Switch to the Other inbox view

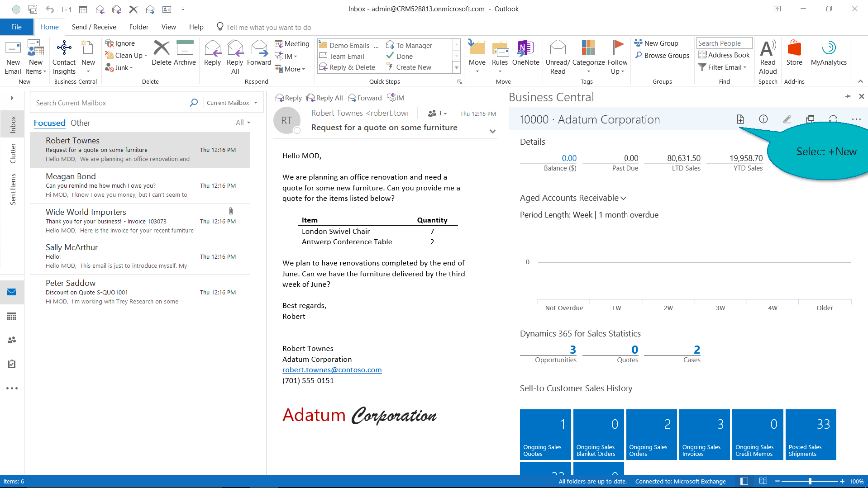(x=80, y=123)
